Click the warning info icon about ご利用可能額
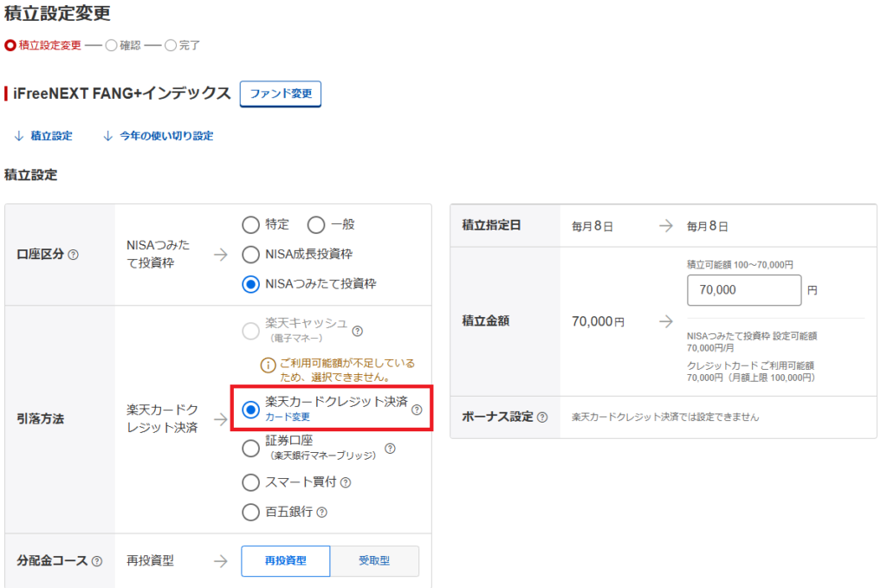The image size is (887, 588). (268, 365)
